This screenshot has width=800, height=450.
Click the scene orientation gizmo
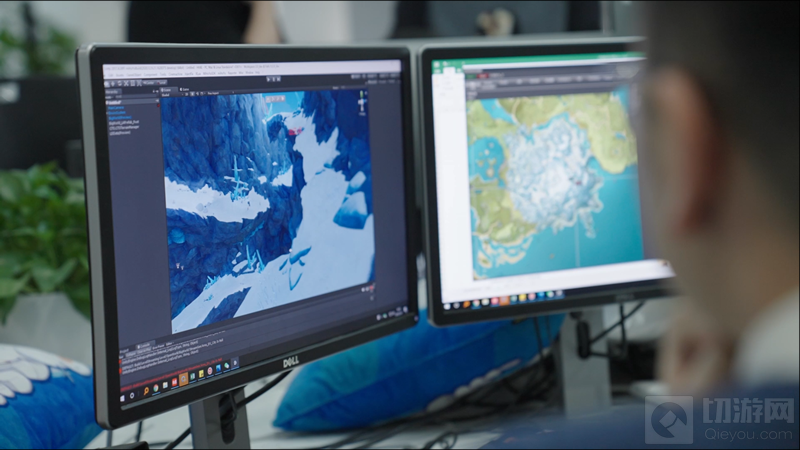363,102
